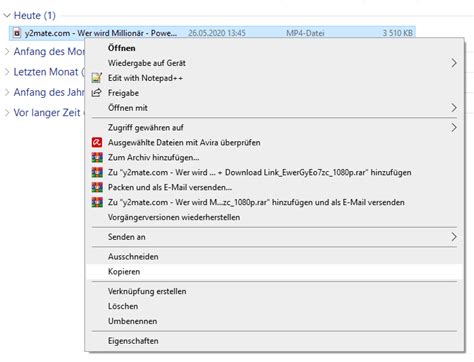Image resolution: width=474 pixels, height=362 pixels.
Task: Select Verknüpfung erstellen
Action: tap(274, 291)
